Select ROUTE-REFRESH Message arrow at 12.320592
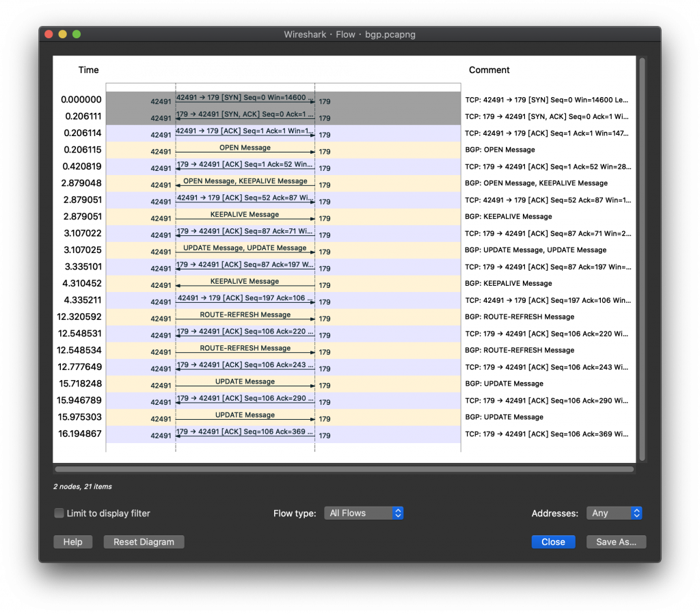 point(245,317)
